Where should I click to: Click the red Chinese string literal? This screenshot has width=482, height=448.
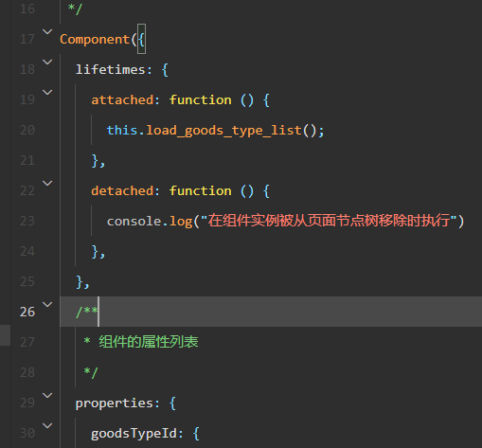(329, 221)
